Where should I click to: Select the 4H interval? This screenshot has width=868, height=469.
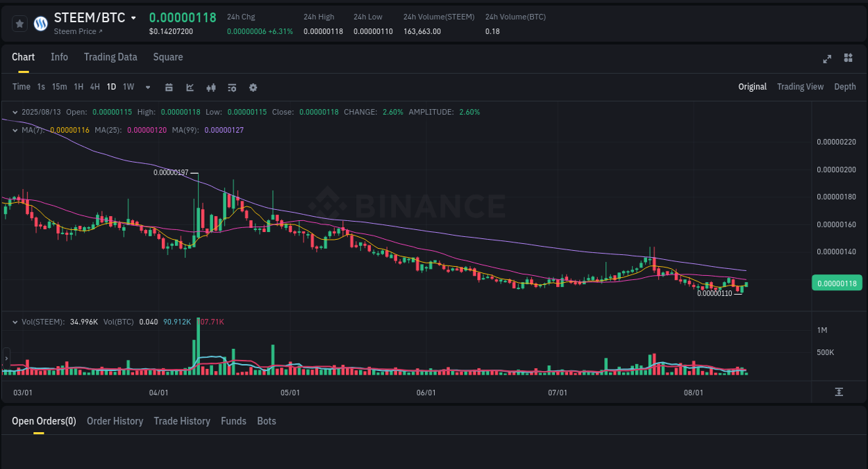(x=94, y=87)
